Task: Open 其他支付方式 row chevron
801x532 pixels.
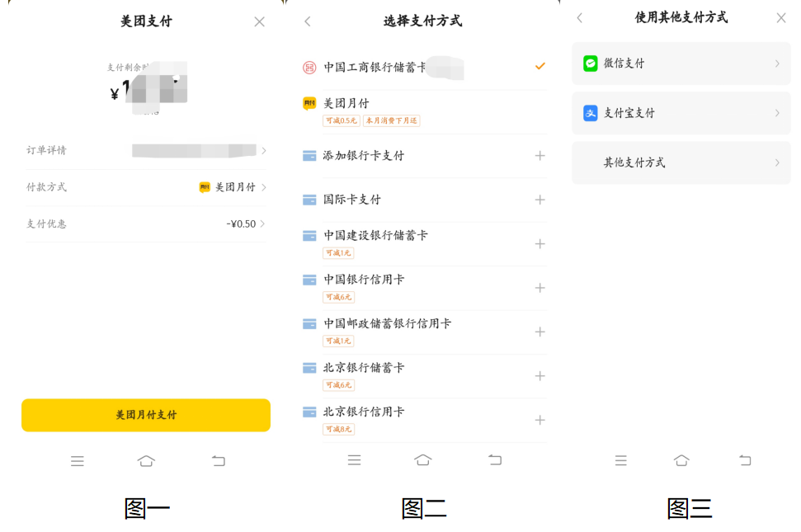Action: pyautogui.click(x=777, y=162)
